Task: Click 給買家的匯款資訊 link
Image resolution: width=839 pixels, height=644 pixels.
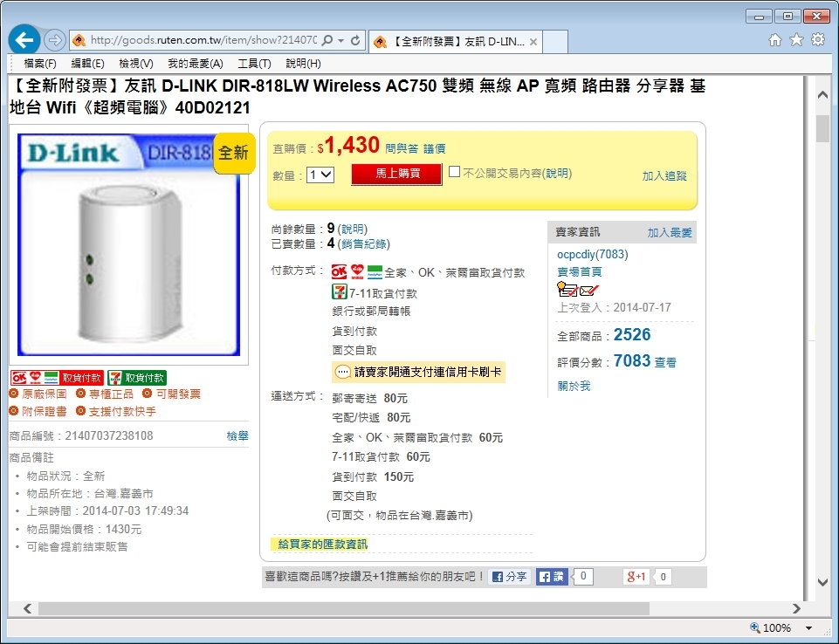Action: tap(323, 545)
